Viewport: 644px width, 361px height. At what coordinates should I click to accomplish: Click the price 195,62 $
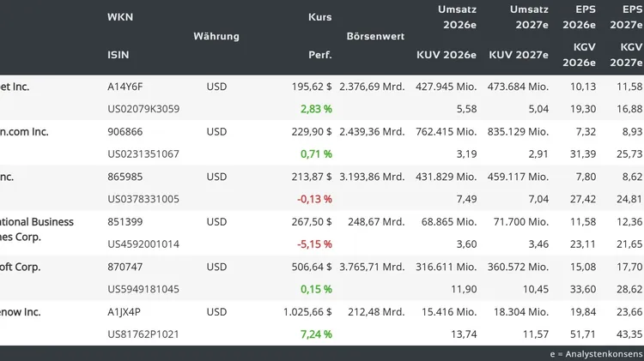point(312,87)
